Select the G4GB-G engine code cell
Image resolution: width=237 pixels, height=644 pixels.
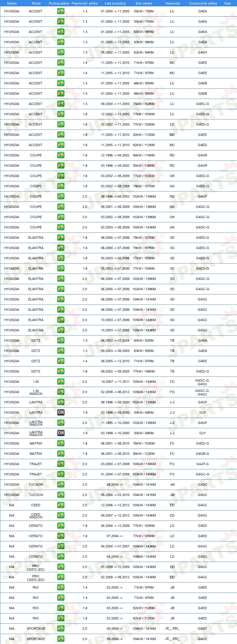202,454
